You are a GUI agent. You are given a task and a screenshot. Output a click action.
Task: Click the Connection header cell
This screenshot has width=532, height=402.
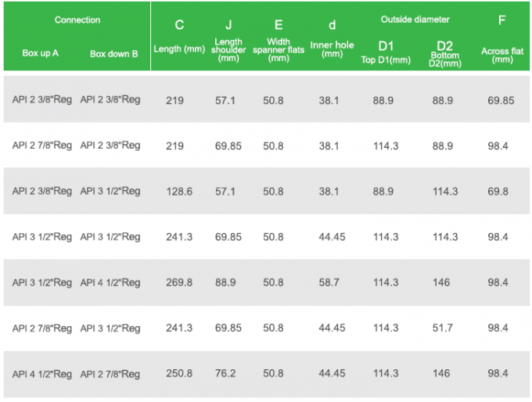pyautogui.click(x=77, y=20)
